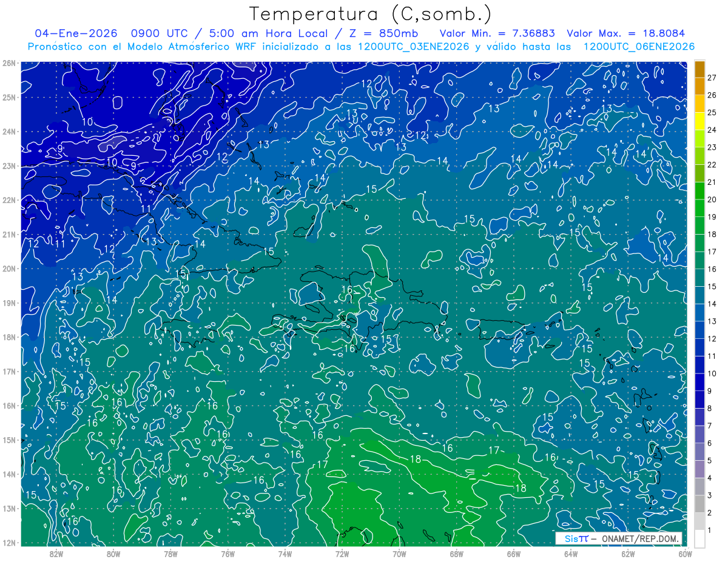
Task: Click the '6' label on the color scale
Action: pos(710,443)
